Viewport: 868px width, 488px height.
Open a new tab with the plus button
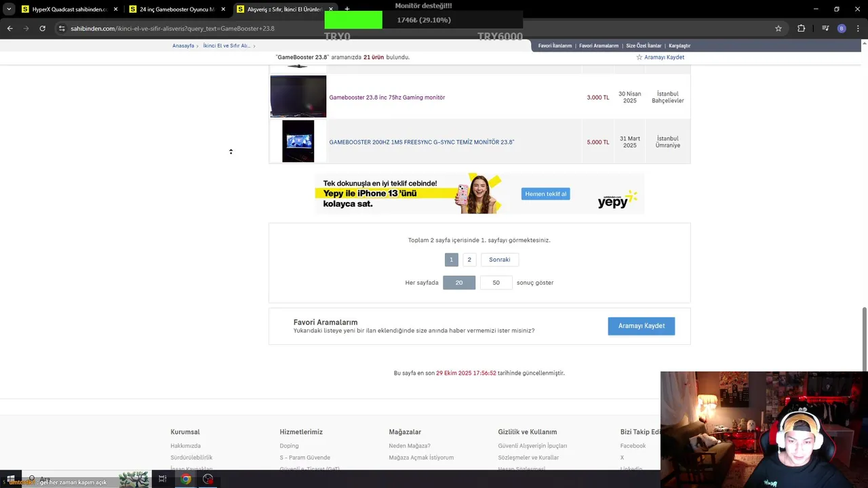click(x=347, y=9)
